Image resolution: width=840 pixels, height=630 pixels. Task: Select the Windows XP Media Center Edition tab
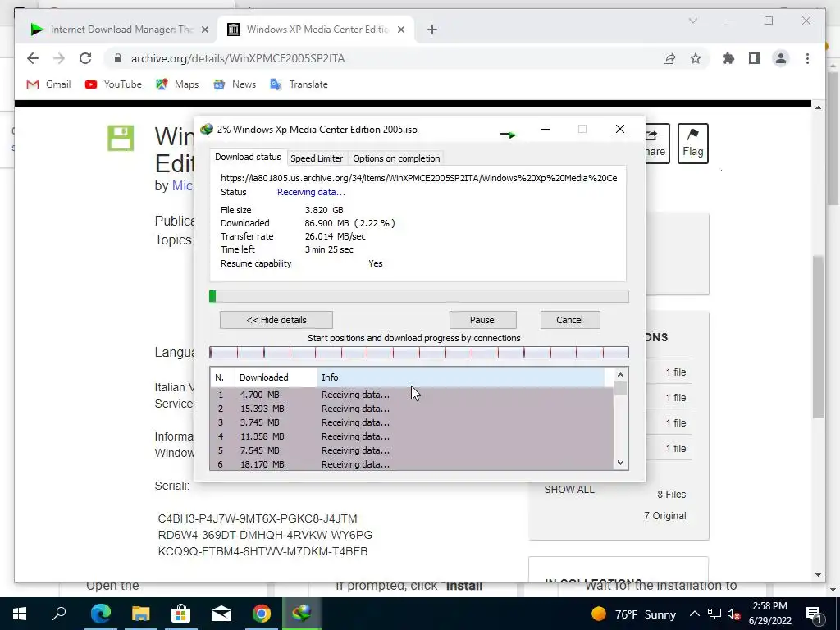pos(316,30)
